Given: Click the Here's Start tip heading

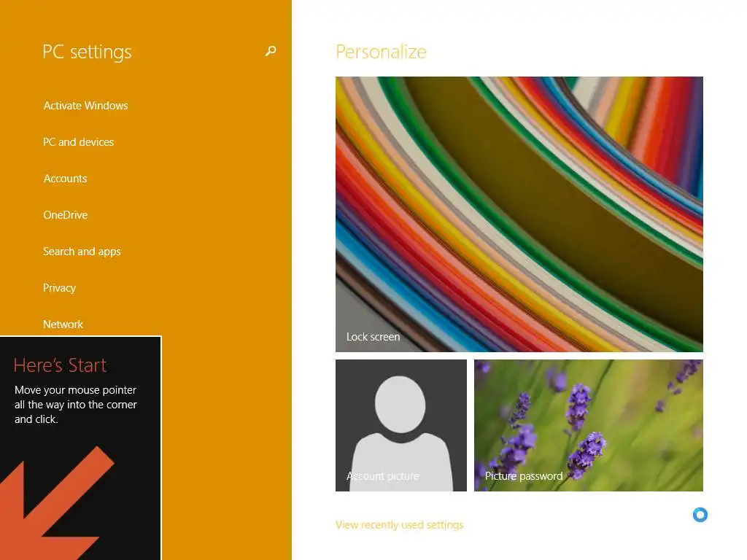Looking at the screenshot, I should (x=60, y=365).
